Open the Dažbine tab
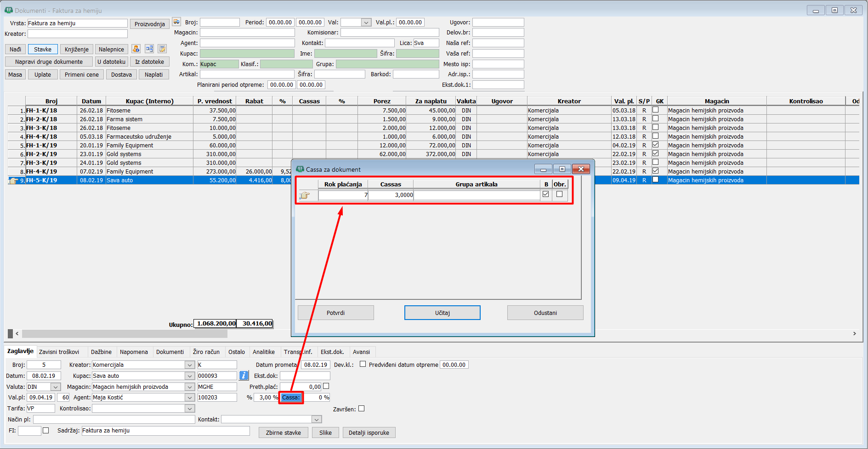The image size is (868, 449). coord(101,352)
